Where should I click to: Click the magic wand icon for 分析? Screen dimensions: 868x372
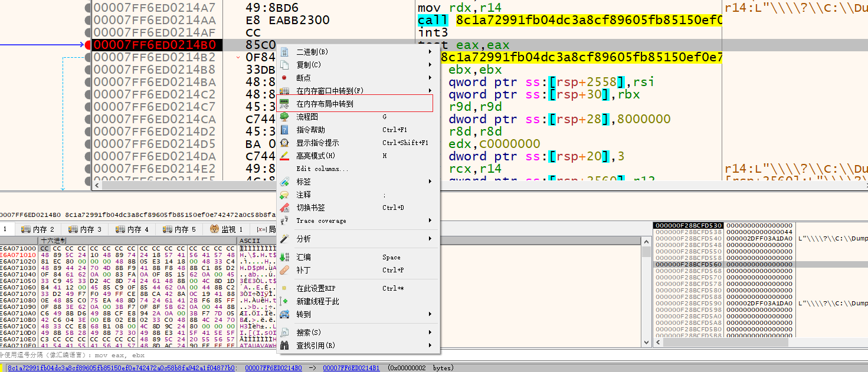click(284, 239)
